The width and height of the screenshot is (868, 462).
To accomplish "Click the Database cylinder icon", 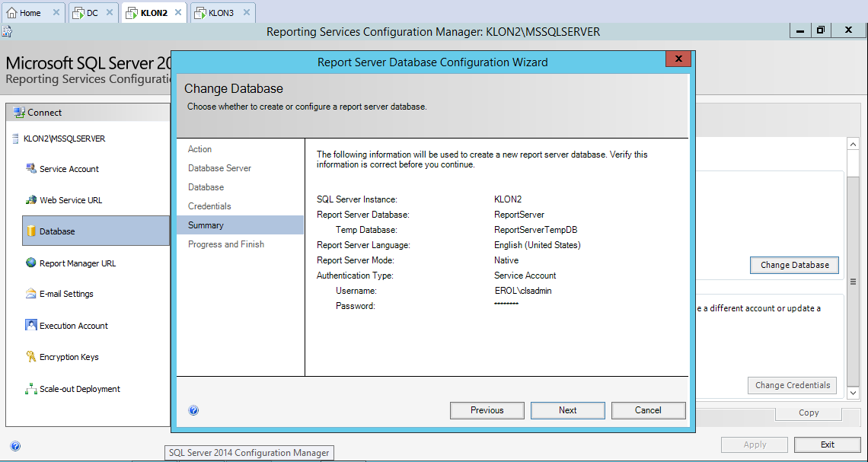I will coord(31,231).
